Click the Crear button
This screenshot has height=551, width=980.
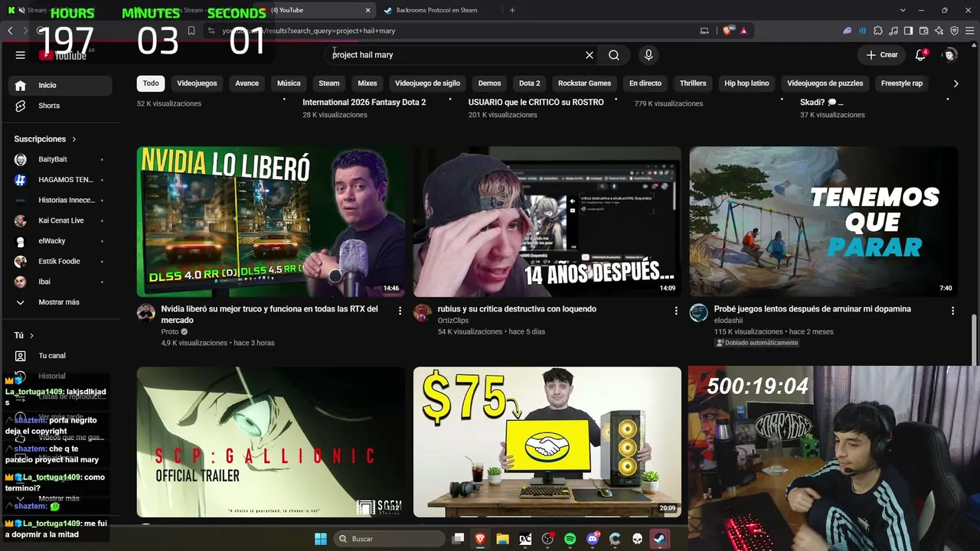tap(882, 55)
